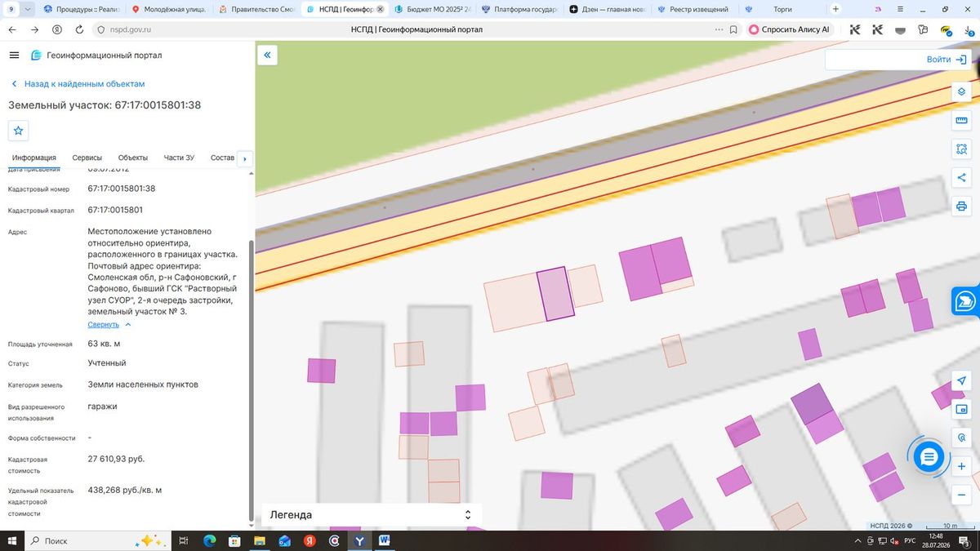Click the cadastral quarter value 67:17:0015801
Screen dimensions: 980x551
(x=115, y=210)
